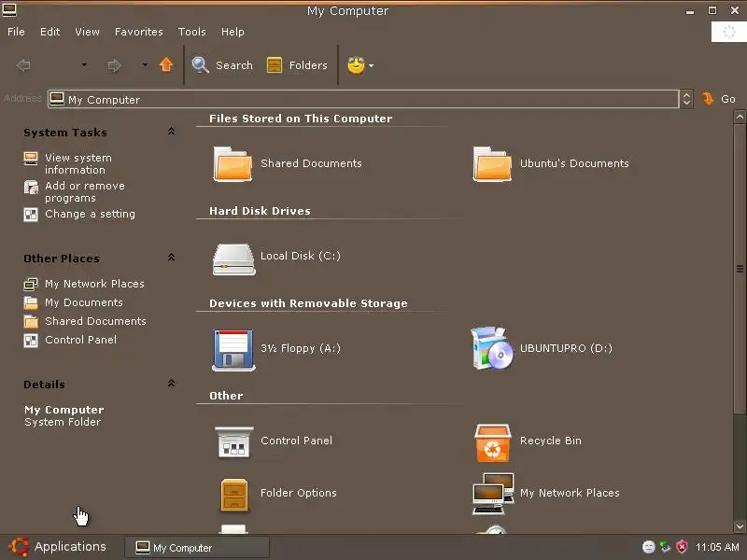The height and width of the screenshot is (560, 747).
Task: Toggle the Folders pane button
Action: 297,64
